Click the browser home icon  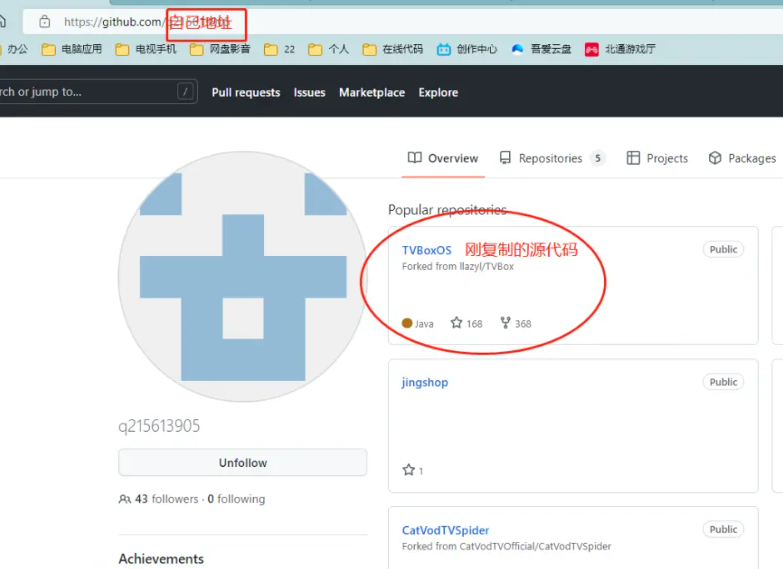tap(2, 21)
